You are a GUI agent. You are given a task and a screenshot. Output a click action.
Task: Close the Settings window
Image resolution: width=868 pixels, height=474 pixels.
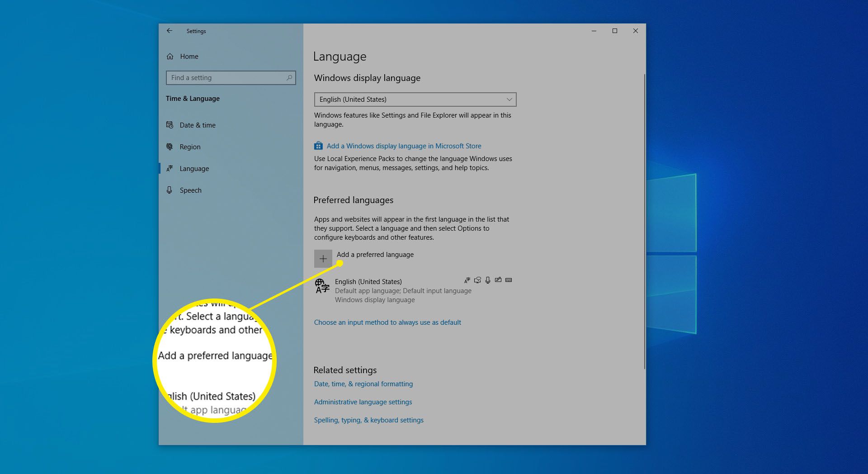pos(636,31)
